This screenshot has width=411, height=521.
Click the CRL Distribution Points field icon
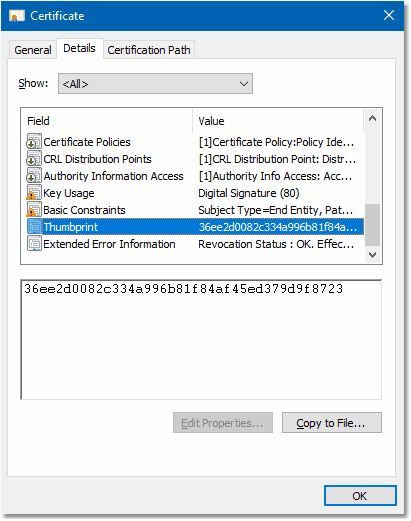click(x=34, y=159)
